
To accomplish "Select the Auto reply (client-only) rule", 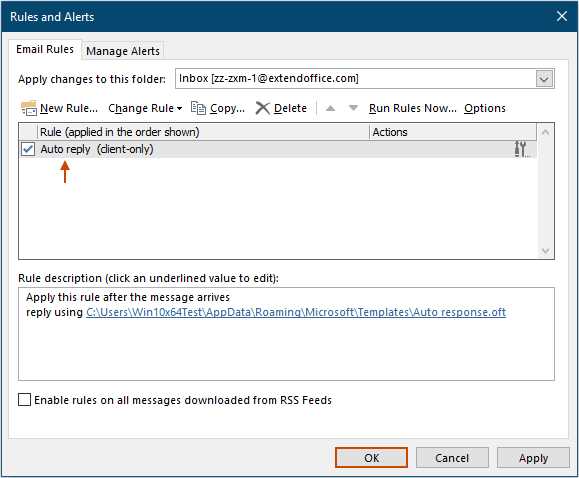I will point(277,149).
